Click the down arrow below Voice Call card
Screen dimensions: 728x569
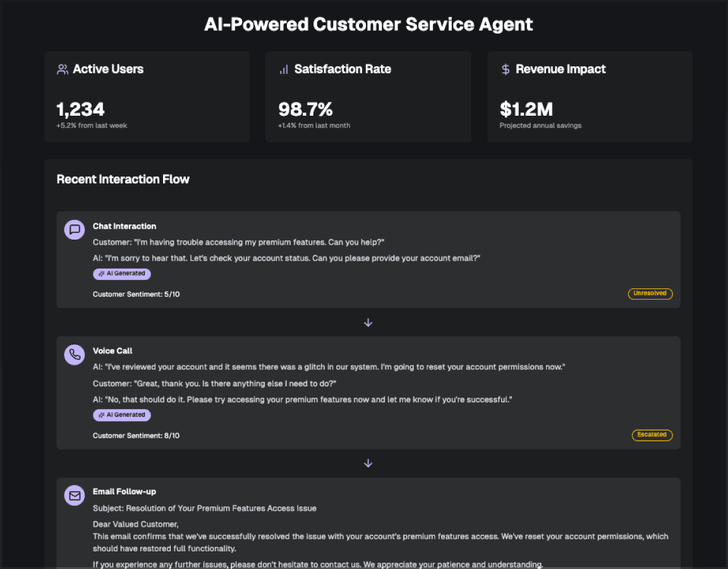click(368, 463)
